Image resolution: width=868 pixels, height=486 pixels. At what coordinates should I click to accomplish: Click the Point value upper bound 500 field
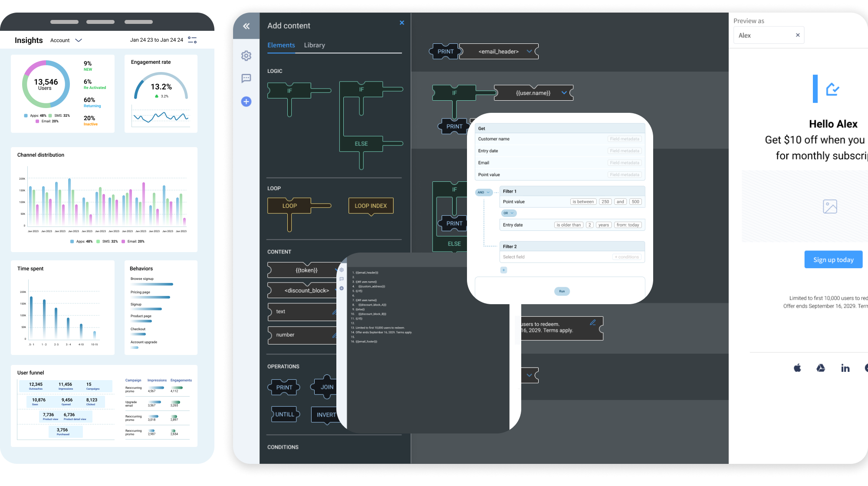[x=635, y=202]
